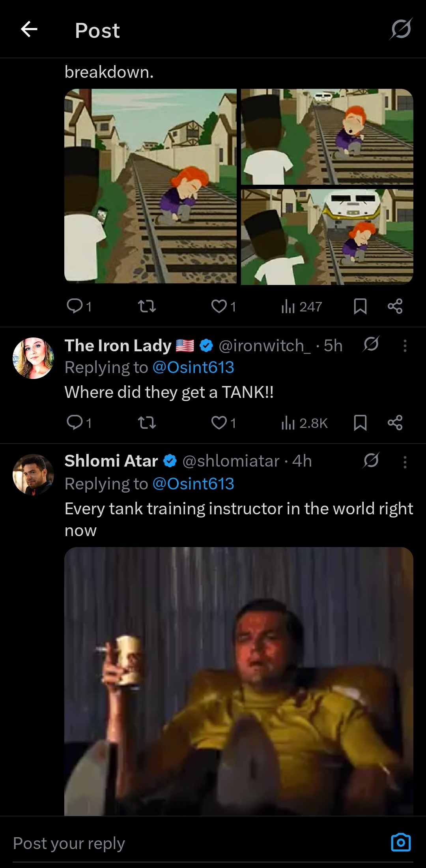Open @Osint613 link in Iron Lady's reply
The height and width of the screenshot is (868, 426).
coord(193,367)
